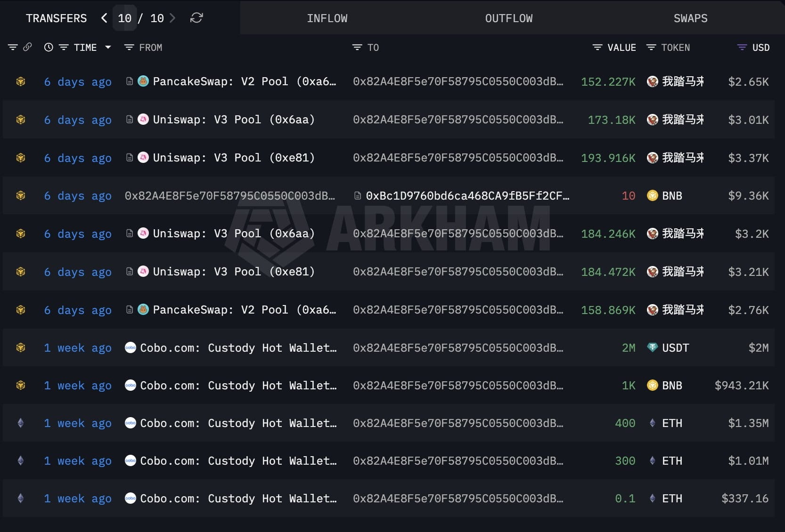Refresh the transfers list

(196, 18)
